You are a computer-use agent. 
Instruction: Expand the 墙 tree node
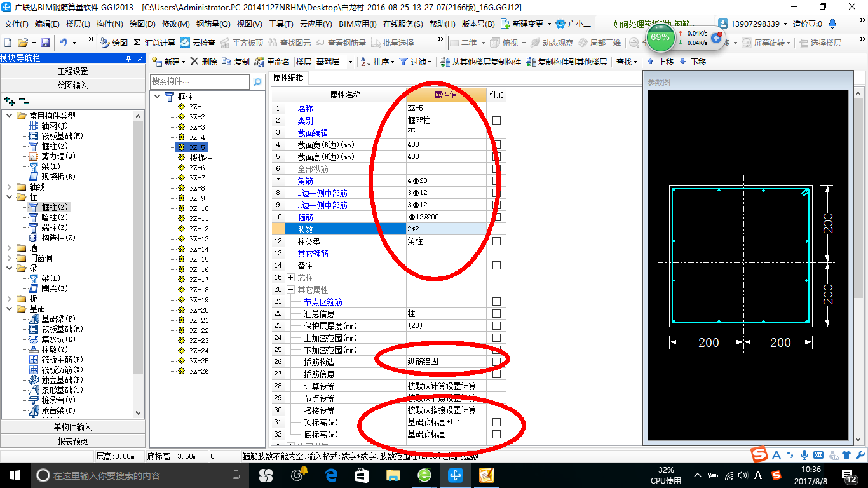(x=9, y=248)
